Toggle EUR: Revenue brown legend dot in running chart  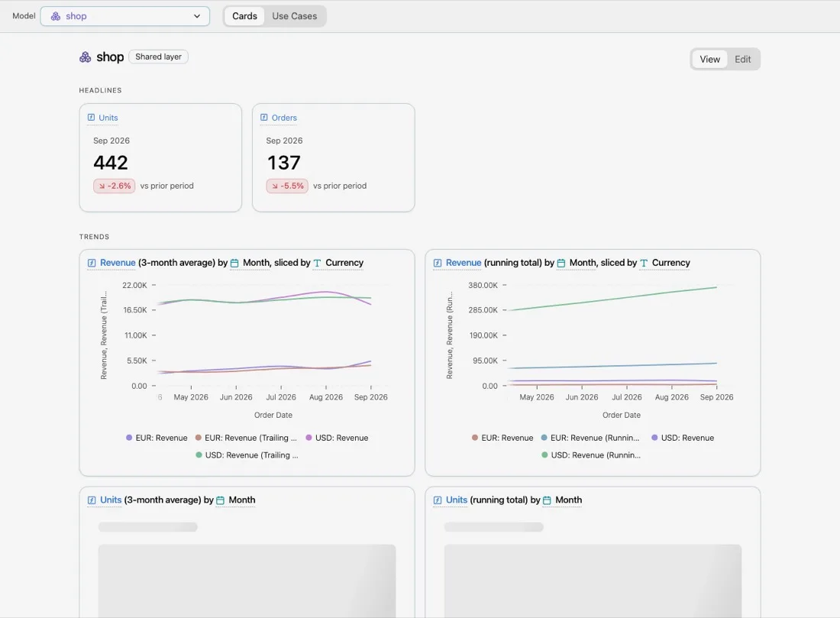pos(475,438)
